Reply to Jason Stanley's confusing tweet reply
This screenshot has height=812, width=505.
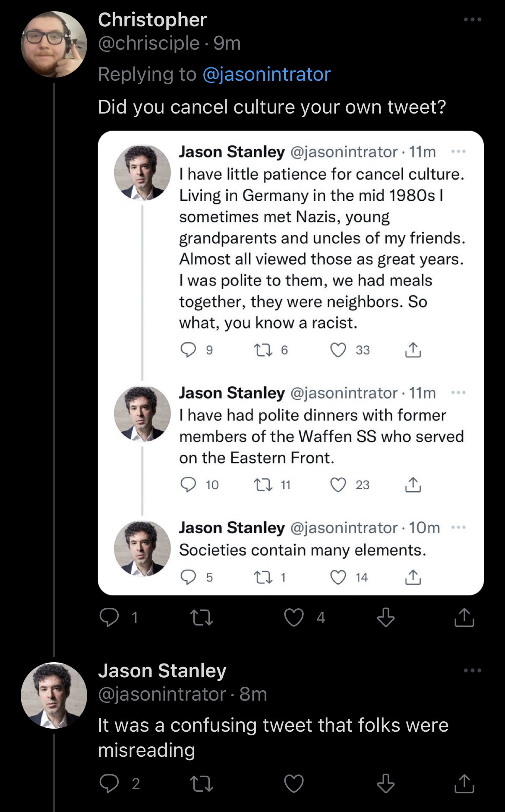point(109,784)
